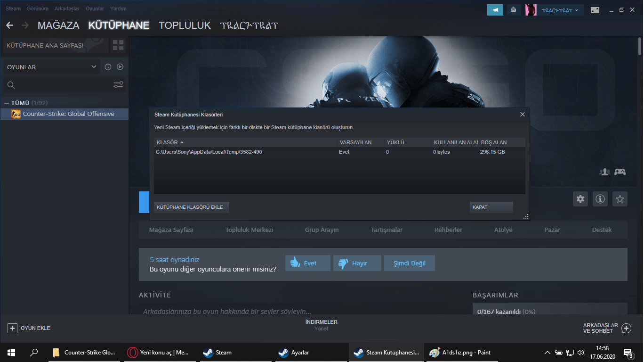Focus the library search field
Screen dimensions: 644x362
[x=64, y=85]
